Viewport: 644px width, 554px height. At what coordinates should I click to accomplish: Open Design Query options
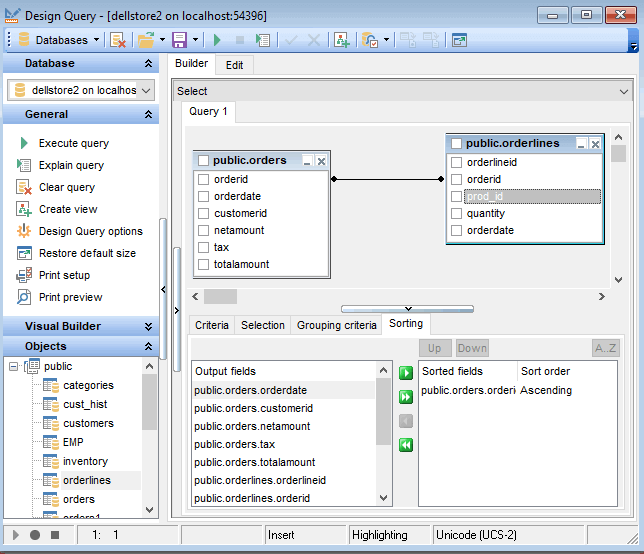[x=90, y=231]
